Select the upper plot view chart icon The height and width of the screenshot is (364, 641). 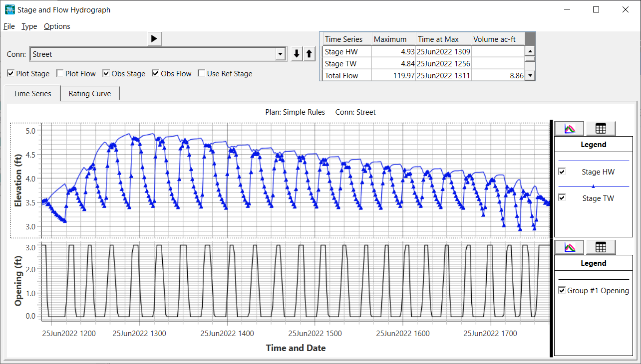pyautogui.click(x=570, y=129)
